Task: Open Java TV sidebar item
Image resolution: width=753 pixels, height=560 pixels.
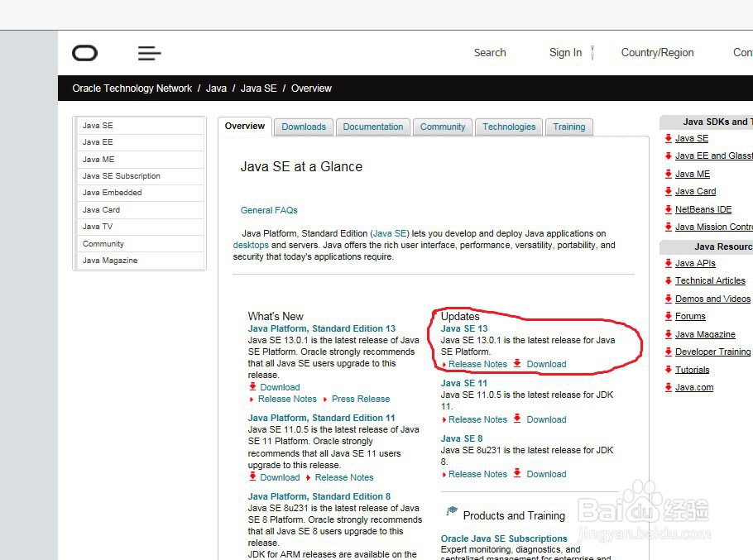Action: tap(140, 227)
